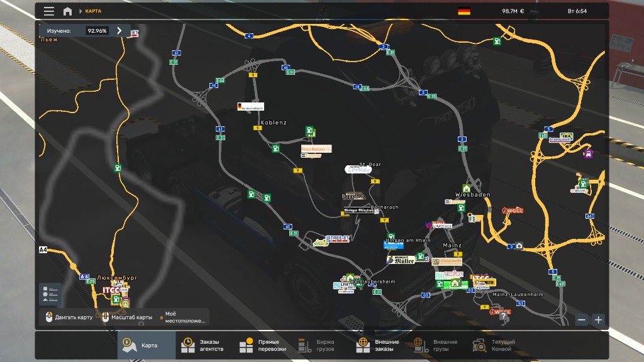Select the St. Goar town label
The width and height of the screenshot is (644, 362).
tap(370, 164)
